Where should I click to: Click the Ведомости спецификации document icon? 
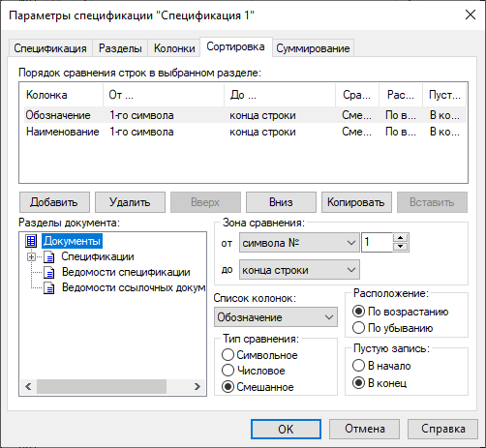coord(49,273)
